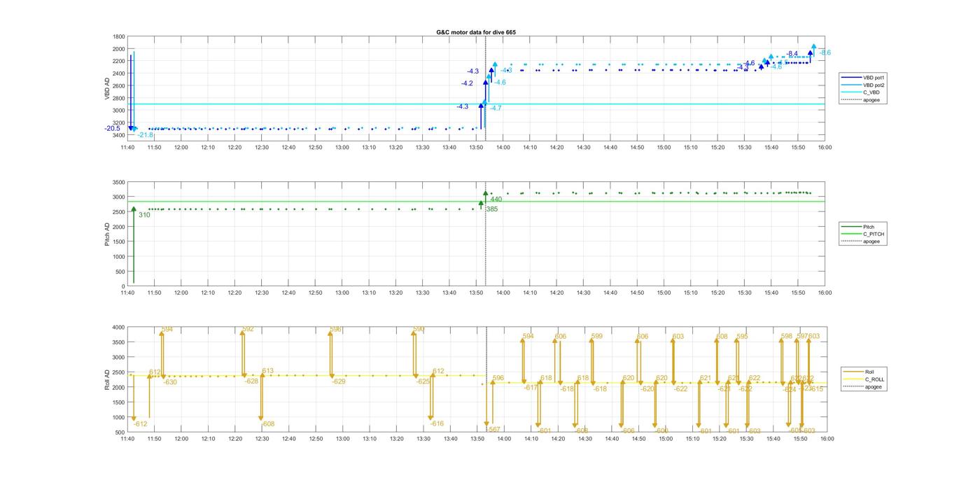Click the '-625' roll annotation
The image size is (980, 485).
(x=423, y=381)
